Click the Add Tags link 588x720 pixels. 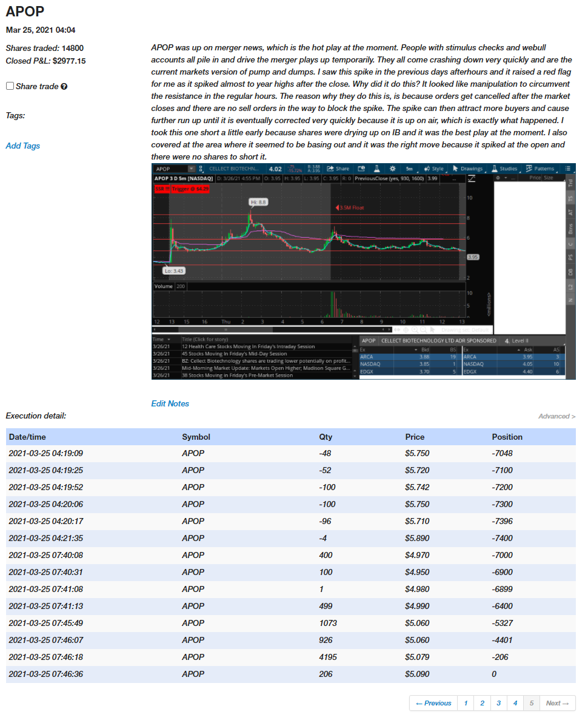[23, 146]
